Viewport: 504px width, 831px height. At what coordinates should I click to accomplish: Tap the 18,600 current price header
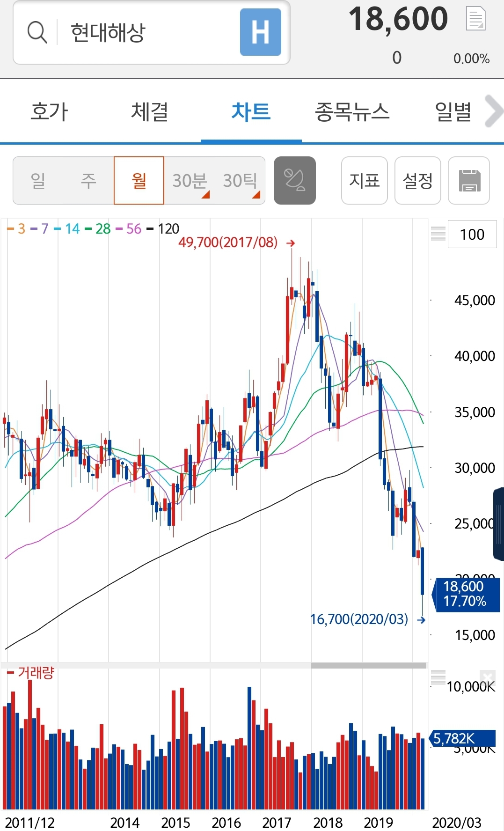tap(398, 19)
